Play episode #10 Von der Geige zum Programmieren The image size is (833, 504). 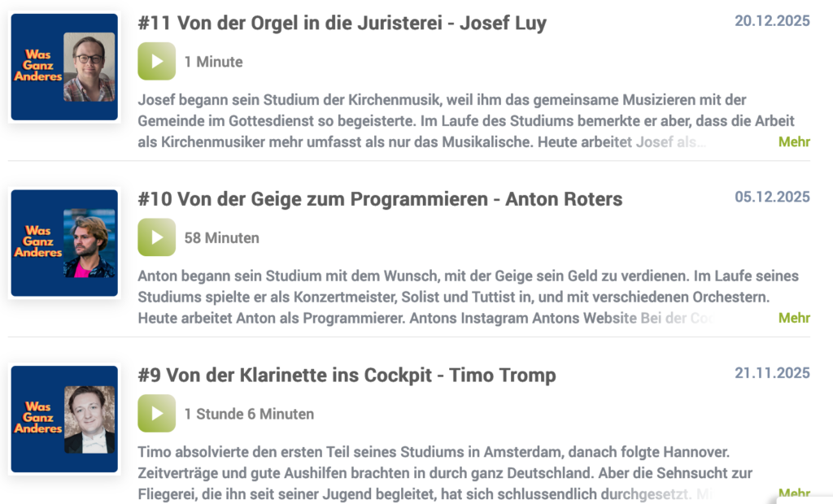(x=157, y=237)
